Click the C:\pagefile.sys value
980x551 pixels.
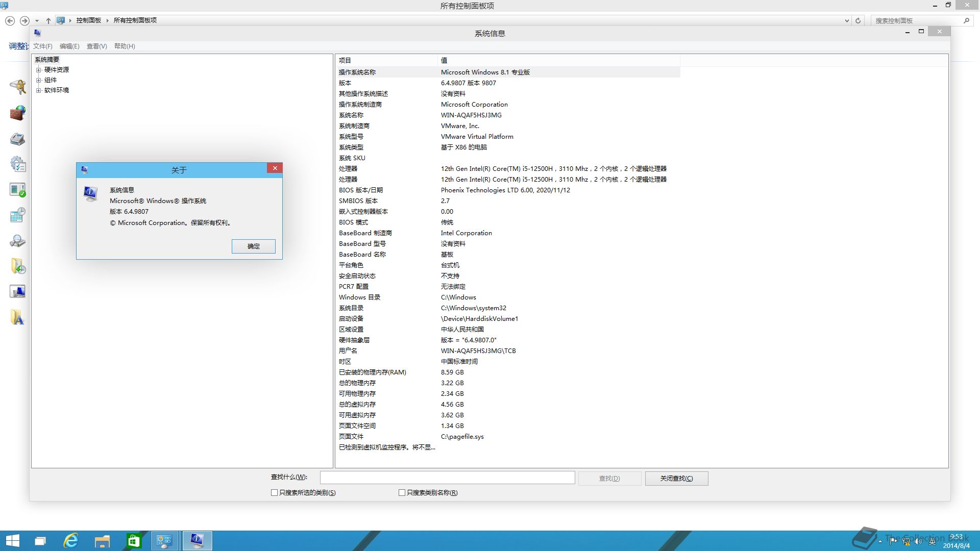click(462, 437)
